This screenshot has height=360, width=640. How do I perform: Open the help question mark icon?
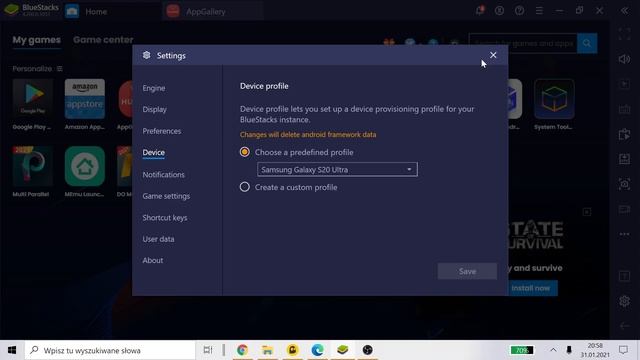519,11
